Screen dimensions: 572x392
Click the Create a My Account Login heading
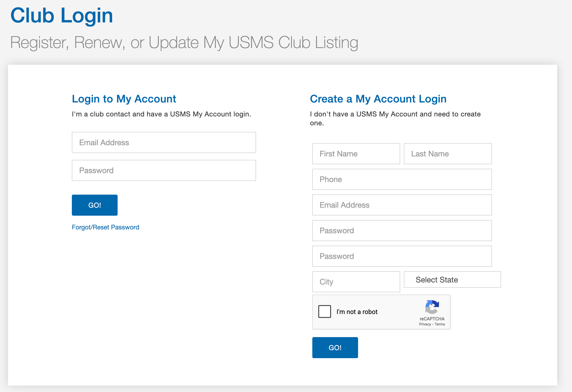(x=378, y=99)
